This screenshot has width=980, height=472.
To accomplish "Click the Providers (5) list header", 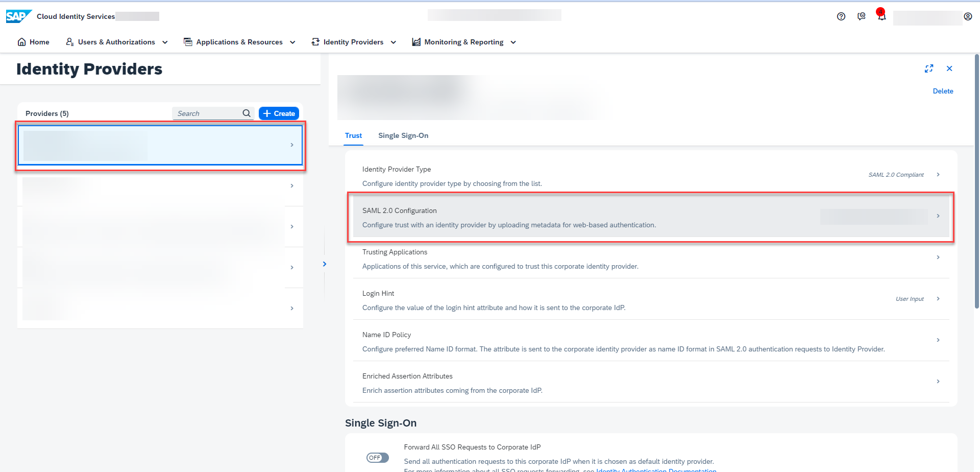I will click(47, 113).
